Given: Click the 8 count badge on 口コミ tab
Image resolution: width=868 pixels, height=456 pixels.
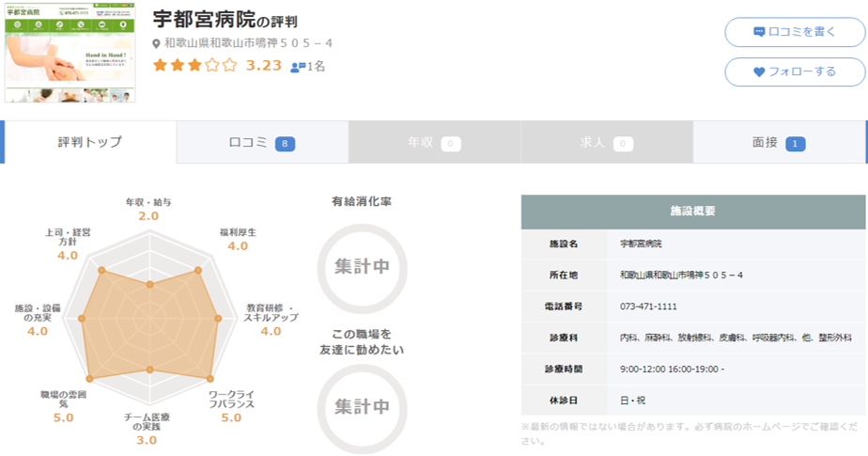Looking at the screenshot, I should 285,144.
